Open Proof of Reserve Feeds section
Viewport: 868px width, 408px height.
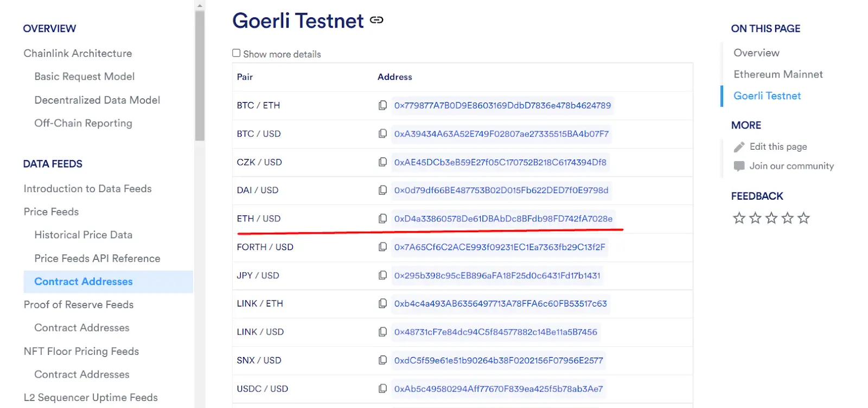click(79, 304)
